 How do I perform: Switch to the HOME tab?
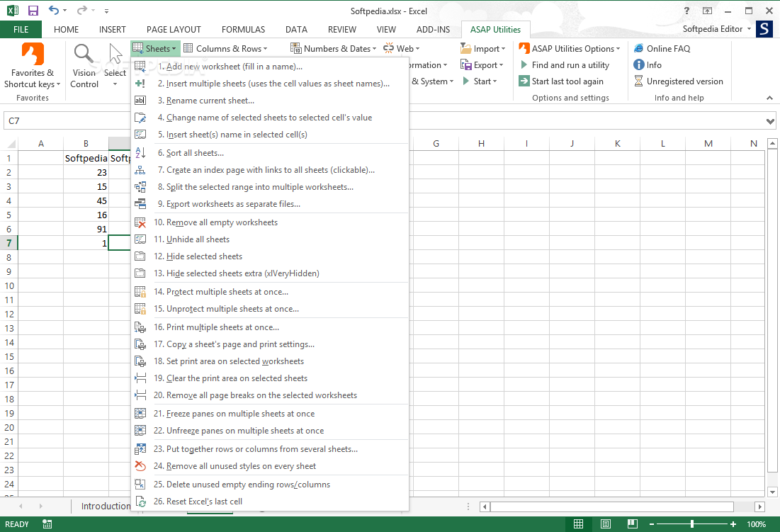click(x=66, y=29)
